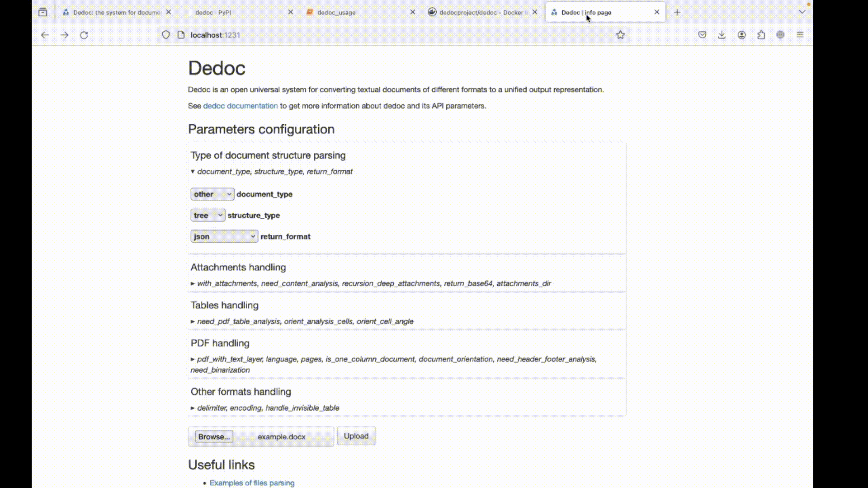
Task: Change the return_format dropdown from json
Action: [224, 236]
